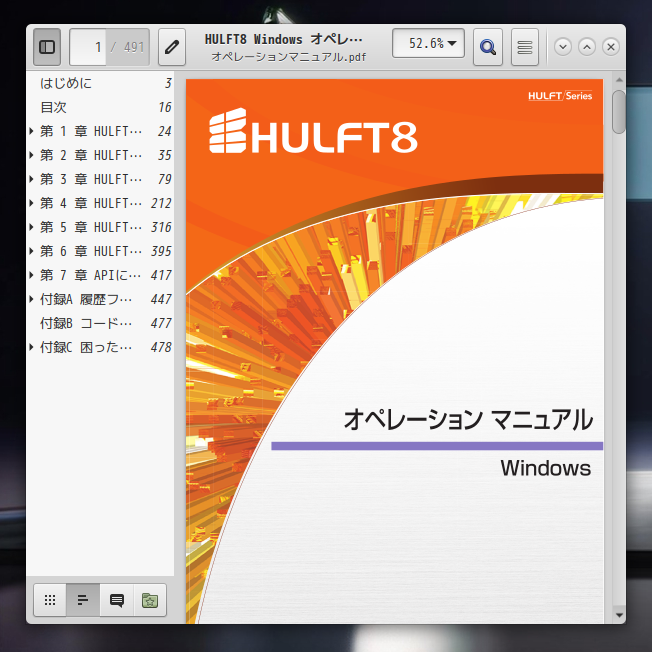Select 第 2 章 HULFT entry text
The width and height of the screenshot is (652, 652).
(91, 156)
